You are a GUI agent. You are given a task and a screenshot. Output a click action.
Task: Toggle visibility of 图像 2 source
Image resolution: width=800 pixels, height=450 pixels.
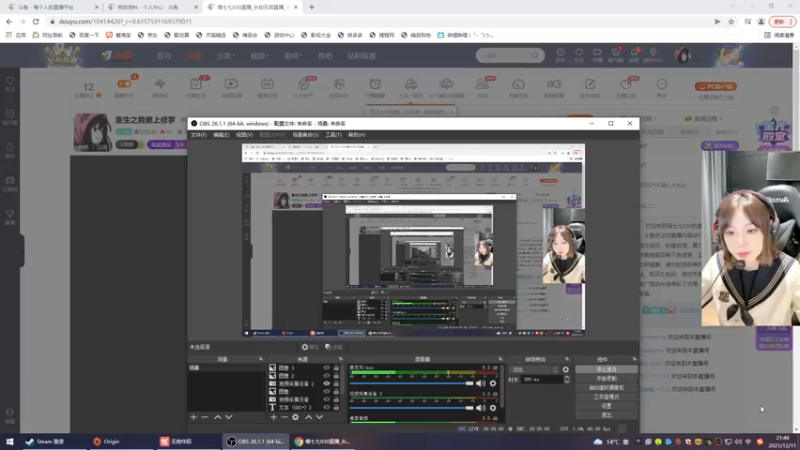pyautogui.click(x=327, y=376)
